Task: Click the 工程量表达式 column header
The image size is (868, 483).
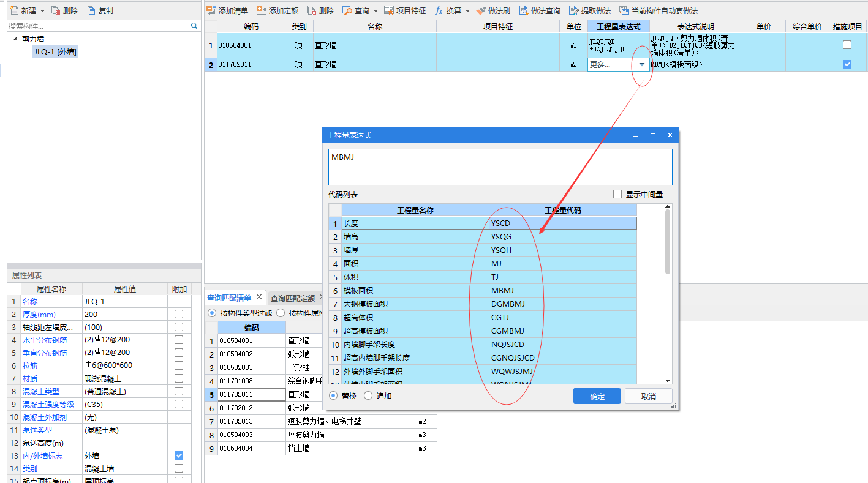Action: [x=619, y=26]
